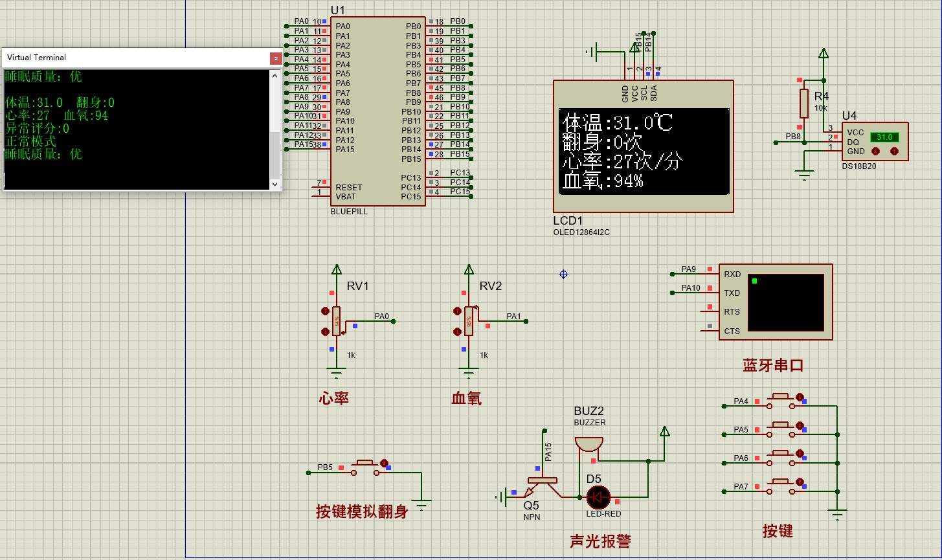Toggle the PA4 push button actuator
Image resolution: width=942 pixels, height=560 pixels.
tap(800, 397)
